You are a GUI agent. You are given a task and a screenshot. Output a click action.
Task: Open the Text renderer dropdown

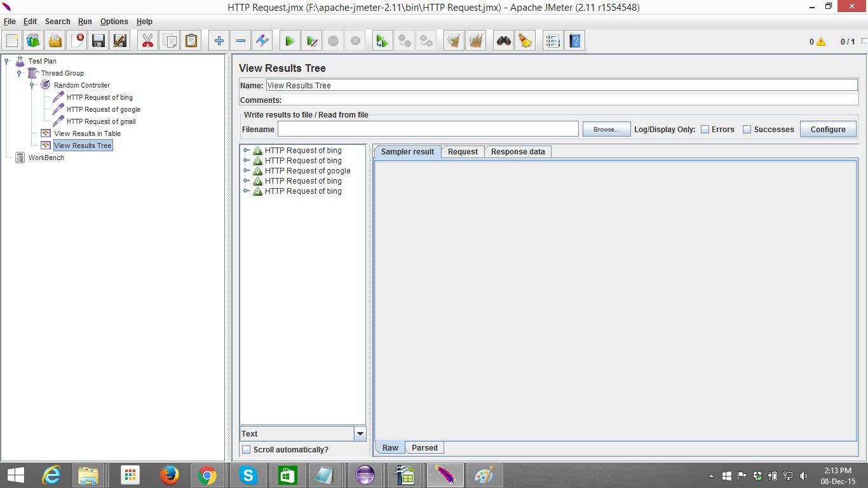360,434
